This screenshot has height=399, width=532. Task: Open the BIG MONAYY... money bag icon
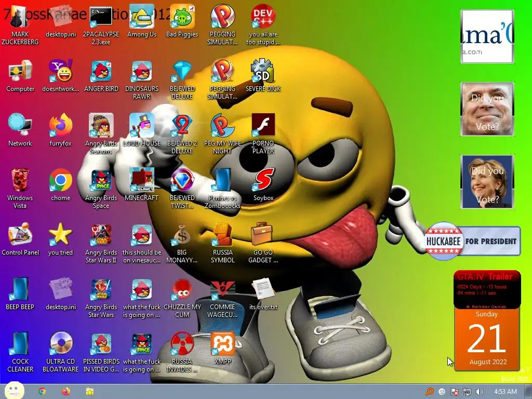pos(182,243)
